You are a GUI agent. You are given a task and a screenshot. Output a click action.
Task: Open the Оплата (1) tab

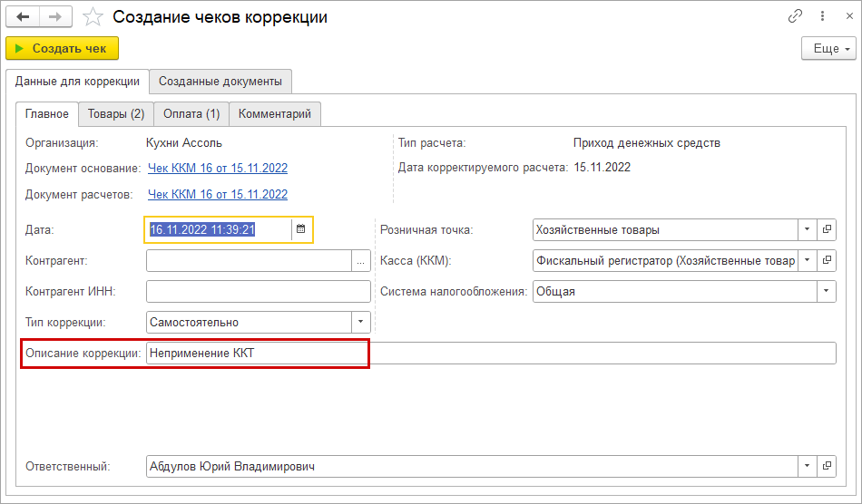191,114
